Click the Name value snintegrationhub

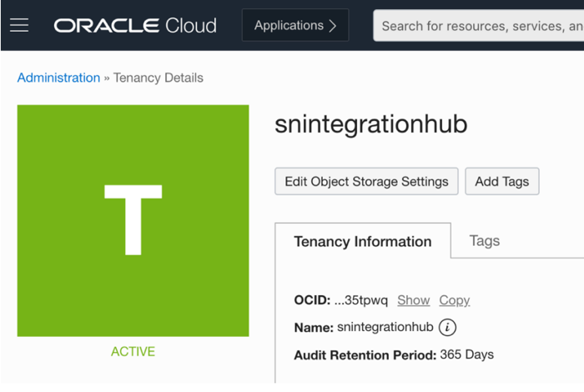(x=385, y=327)
